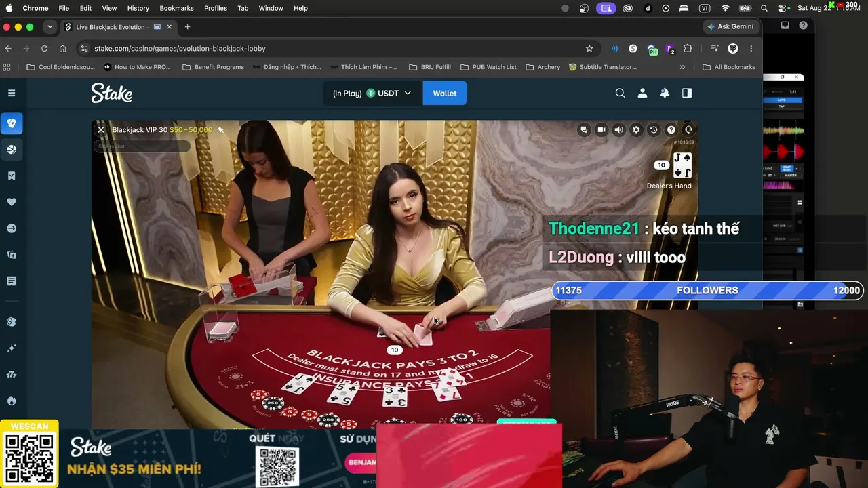Viewport: 868px width, 488px height.
Task: Open the PUB Watch List bookmark folder
Action: tap(488, 67)
